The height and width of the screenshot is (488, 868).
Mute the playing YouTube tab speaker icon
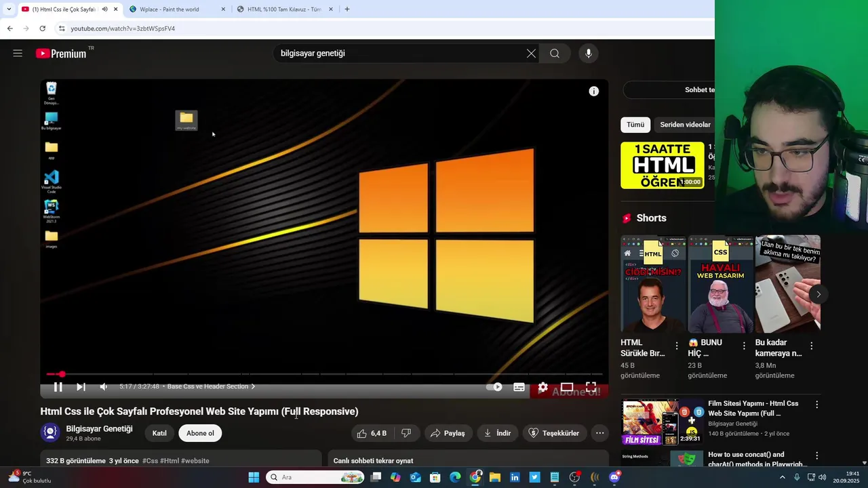[x=104, y=9]
